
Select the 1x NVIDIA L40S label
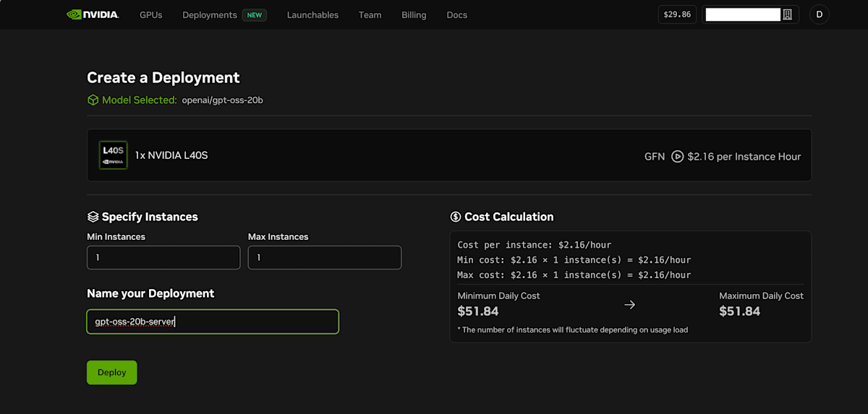pyautogui.click(x=171, y=155)
